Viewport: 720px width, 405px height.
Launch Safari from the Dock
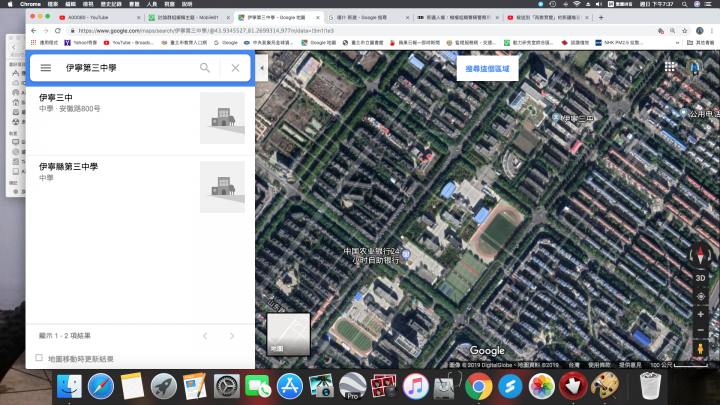pyautogui.click(x=101, y=386)
